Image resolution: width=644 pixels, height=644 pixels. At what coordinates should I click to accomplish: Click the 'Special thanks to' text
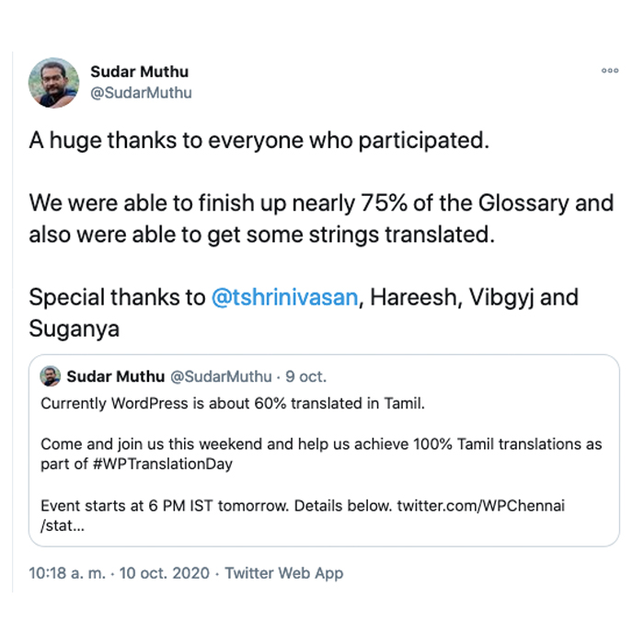[117, 297]
